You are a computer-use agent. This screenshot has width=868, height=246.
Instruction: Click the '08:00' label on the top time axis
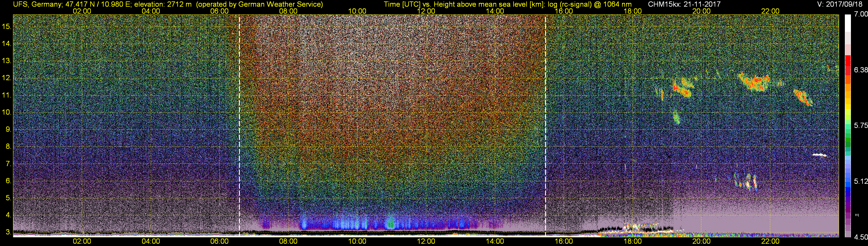(288, 11)
